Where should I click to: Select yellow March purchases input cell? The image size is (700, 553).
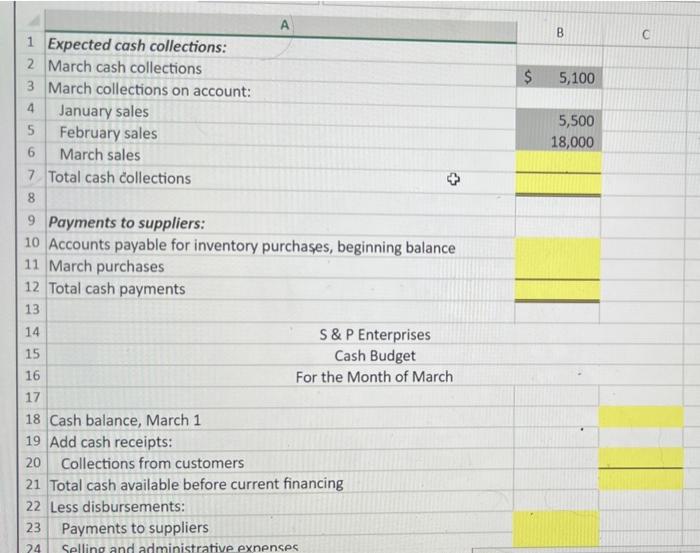pyautogui.click(x=558, y=269)
